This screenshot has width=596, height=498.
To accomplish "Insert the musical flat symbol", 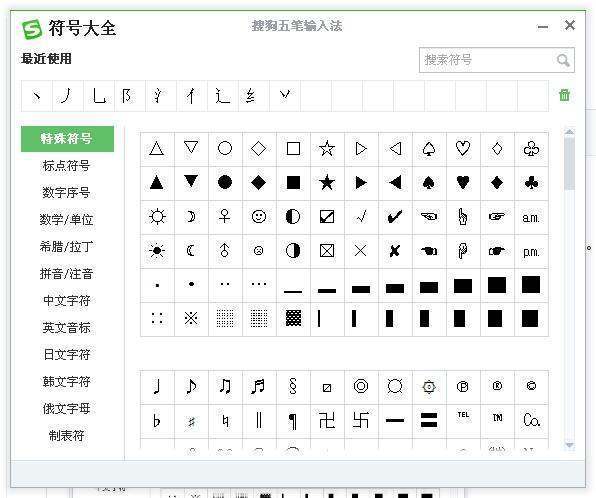I will pyautogui.click(x=157, y=421).
